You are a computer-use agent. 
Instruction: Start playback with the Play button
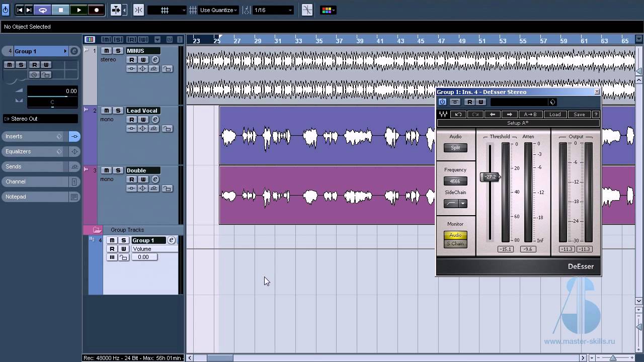[79, 10]
